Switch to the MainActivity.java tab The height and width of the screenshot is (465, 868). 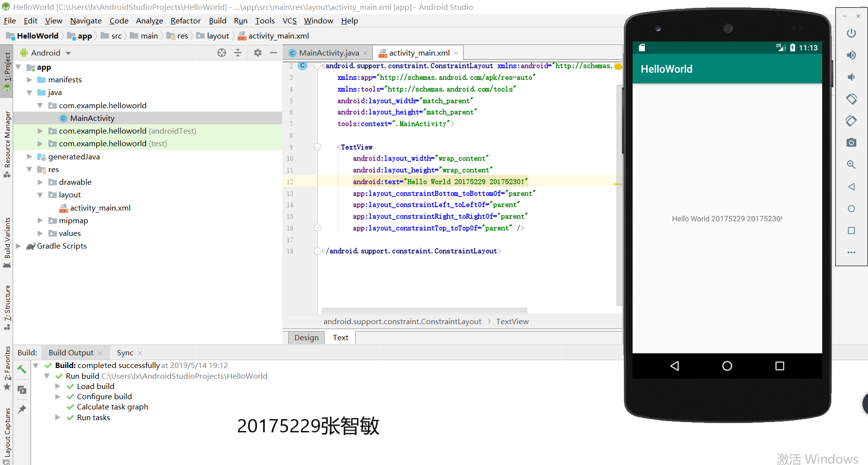coord(328,53)
